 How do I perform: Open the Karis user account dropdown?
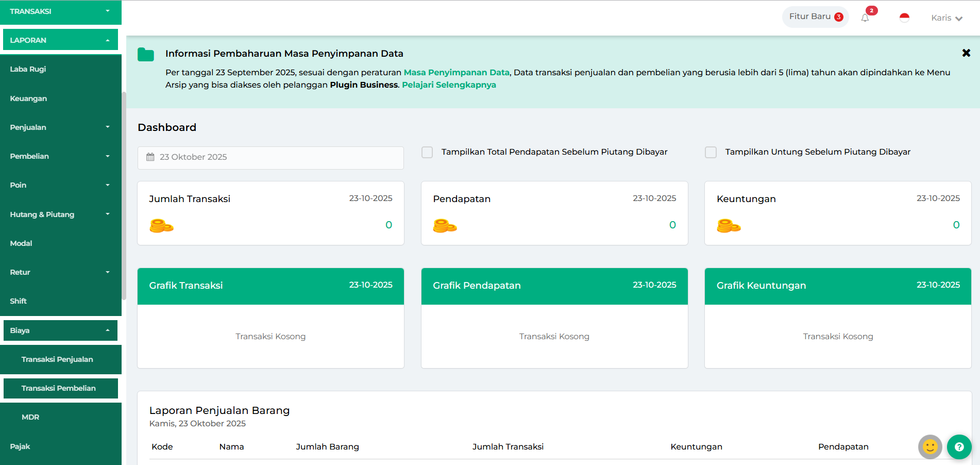(947, 18)
